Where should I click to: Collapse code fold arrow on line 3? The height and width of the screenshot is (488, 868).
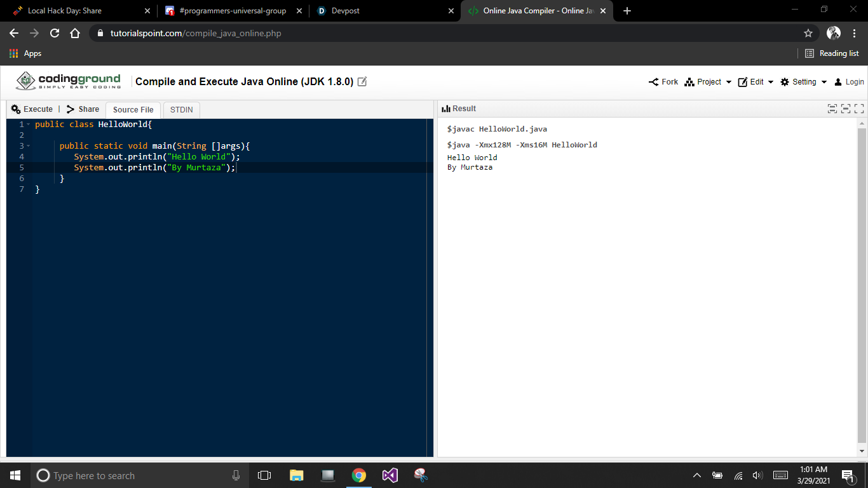[29, 146]
